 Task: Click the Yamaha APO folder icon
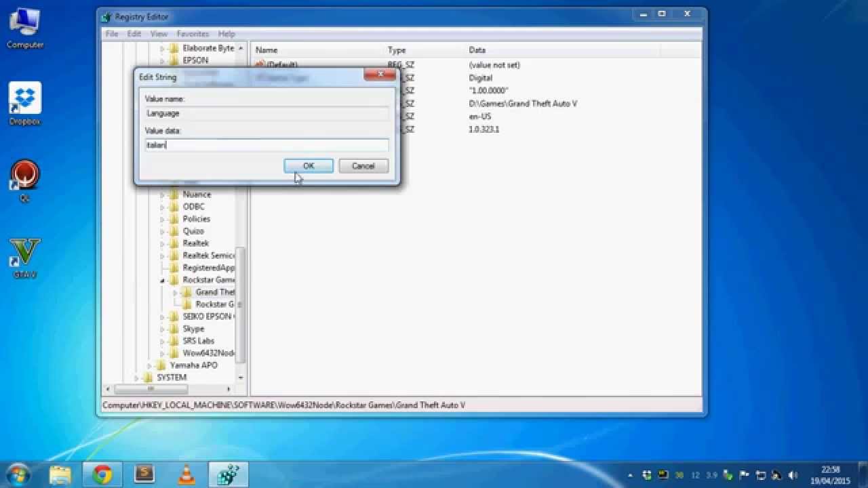161,365
